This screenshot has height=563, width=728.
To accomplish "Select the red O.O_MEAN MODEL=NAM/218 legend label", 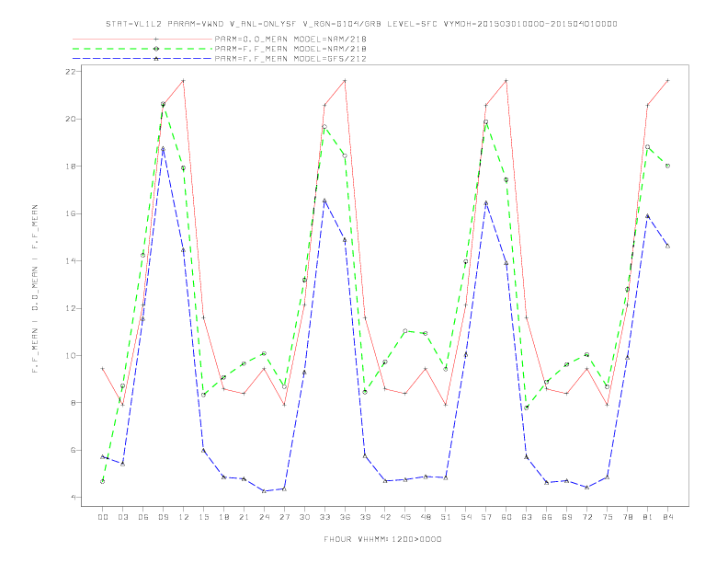I will (x=290, y=39).
